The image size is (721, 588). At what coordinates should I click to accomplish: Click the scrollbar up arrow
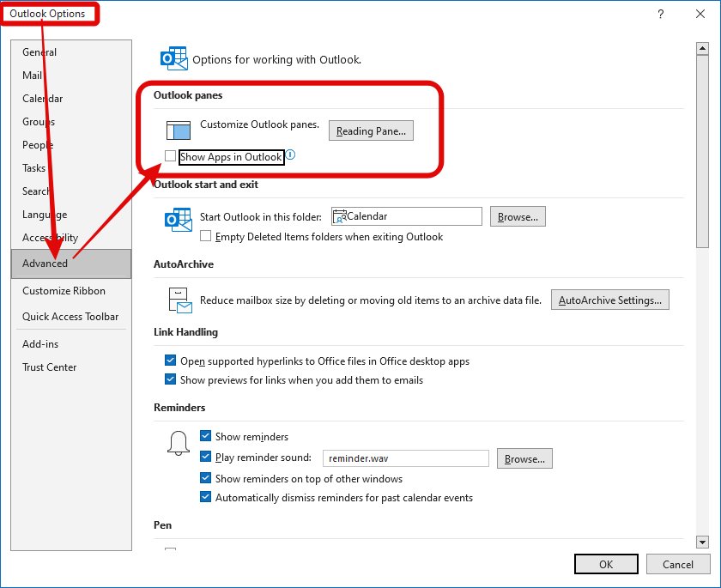click(x=702, y=48)
